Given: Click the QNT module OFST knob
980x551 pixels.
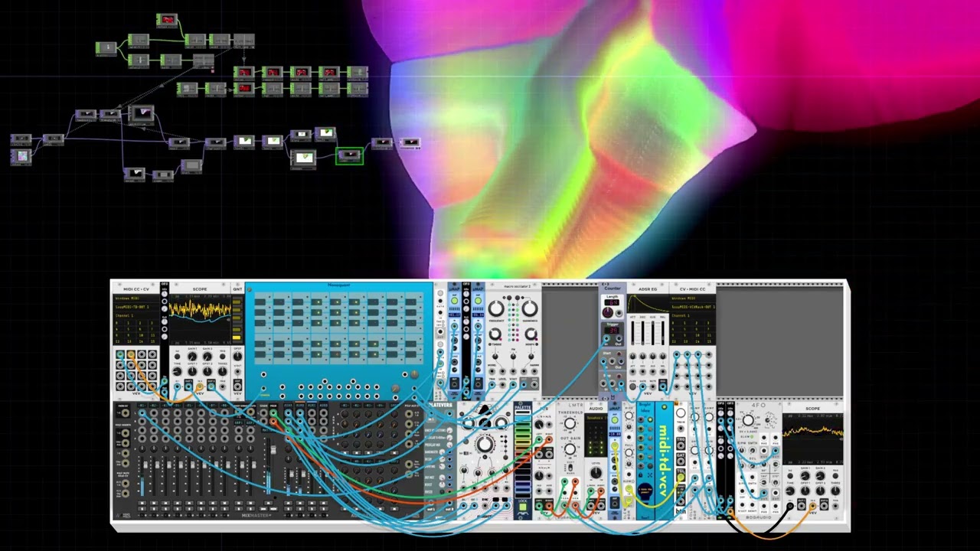Looking at the screenshot, I should pyautogui.click(x=237, y=357).
